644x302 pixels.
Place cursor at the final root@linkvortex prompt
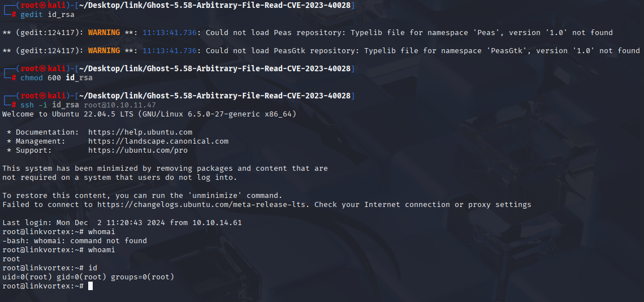click(90, 286)
